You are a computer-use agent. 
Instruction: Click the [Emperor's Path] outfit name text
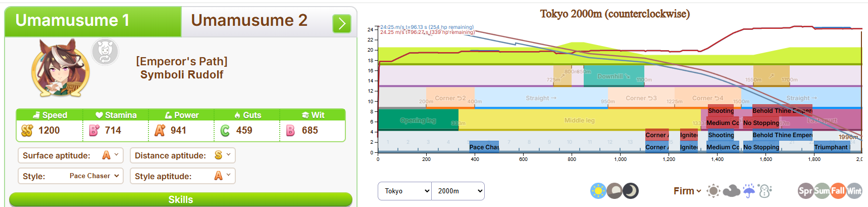pos(182,61)
